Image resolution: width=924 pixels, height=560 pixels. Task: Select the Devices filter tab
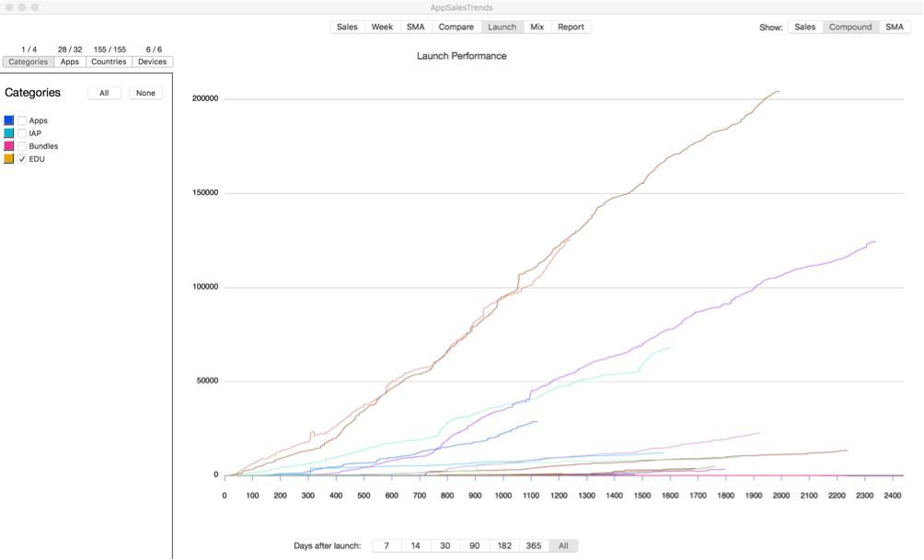coord(152,62)
